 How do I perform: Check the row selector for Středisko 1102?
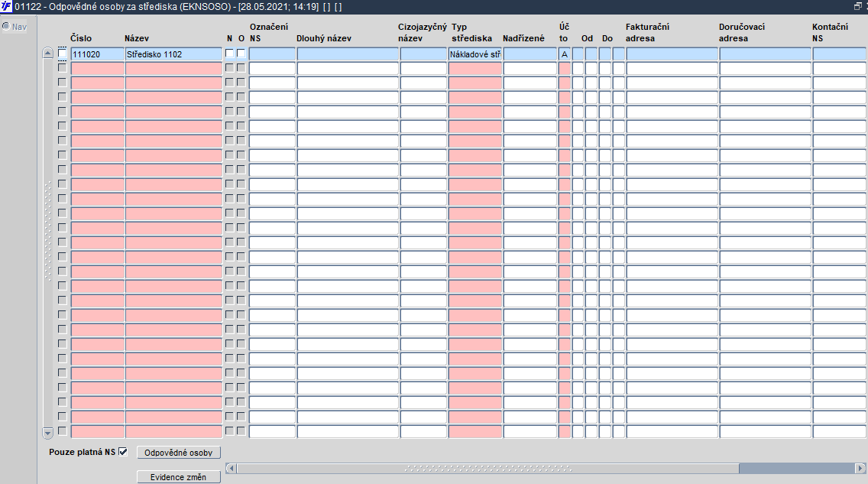click(x=62, y=54)
